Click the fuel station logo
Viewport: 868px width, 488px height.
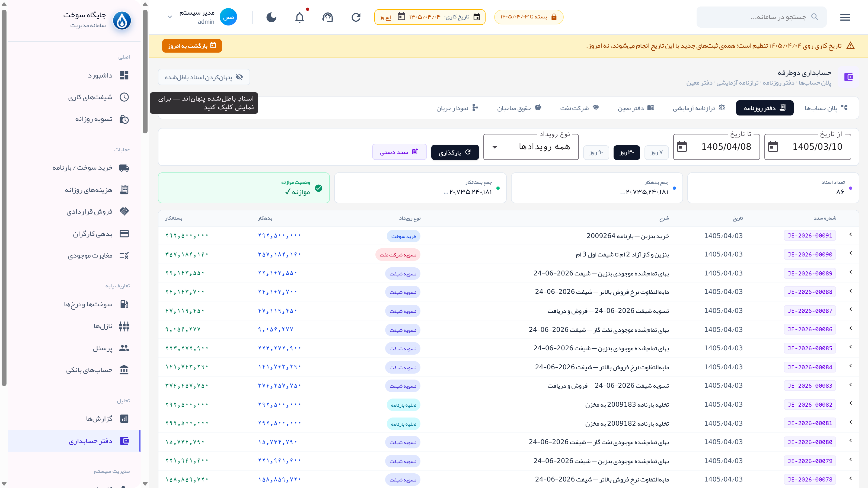click(122, 21)
